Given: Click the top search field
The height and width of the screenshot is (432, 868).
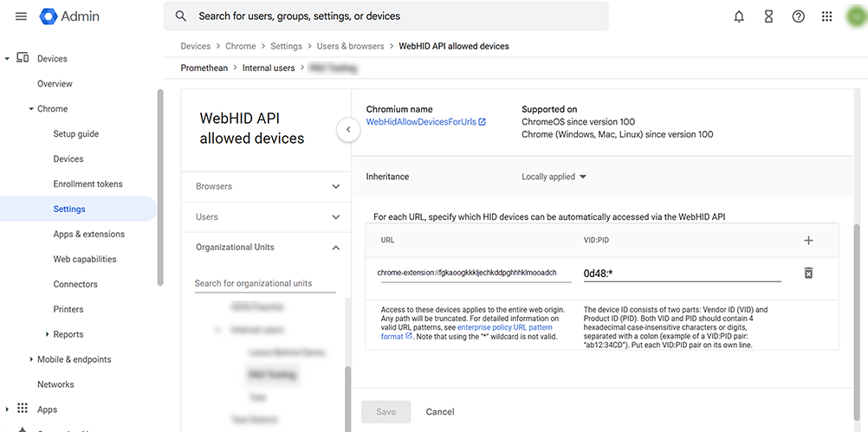Looking at the screenshot, I should (385, 16).
